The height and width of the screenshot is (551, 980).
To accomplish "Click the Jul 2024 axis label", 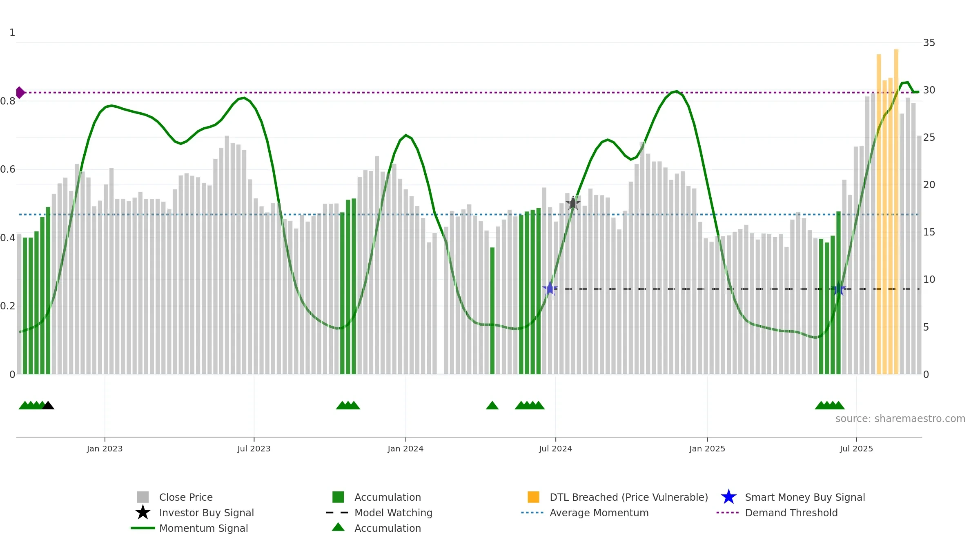I will tap(555, 449).
